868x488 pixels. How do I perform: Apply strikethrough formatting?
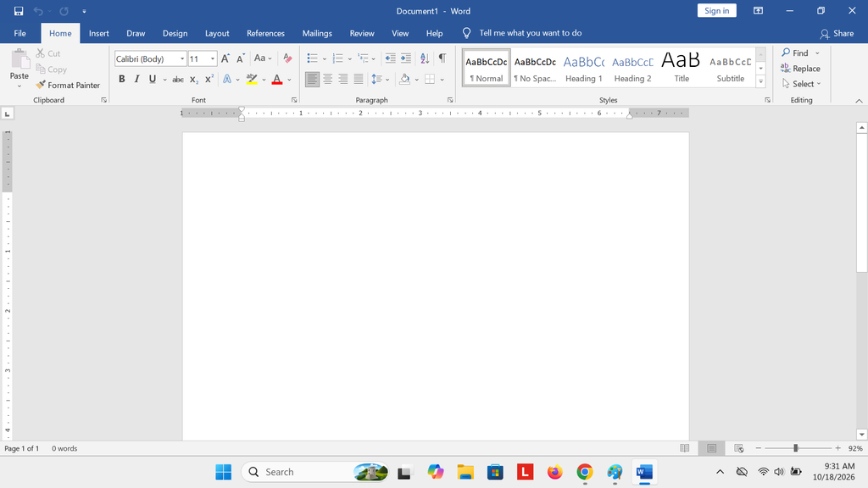178,79
